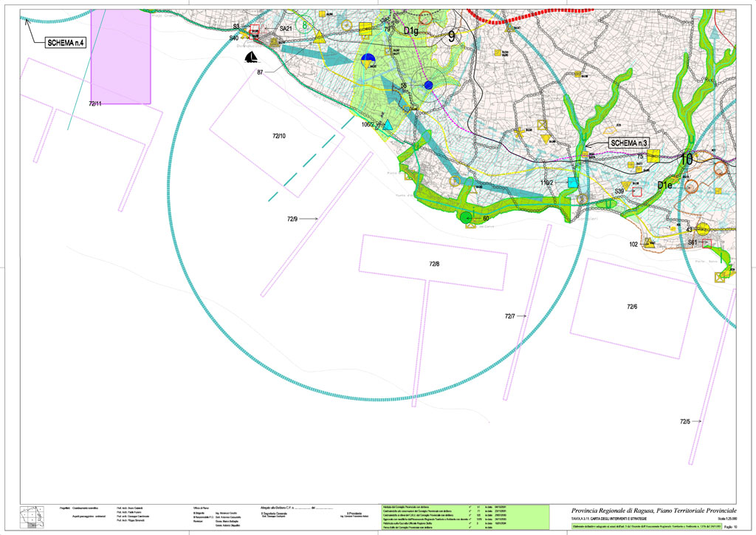Click the circled number 9 marker
Viewport: 756px width, 535px height.
click(451, 35)
